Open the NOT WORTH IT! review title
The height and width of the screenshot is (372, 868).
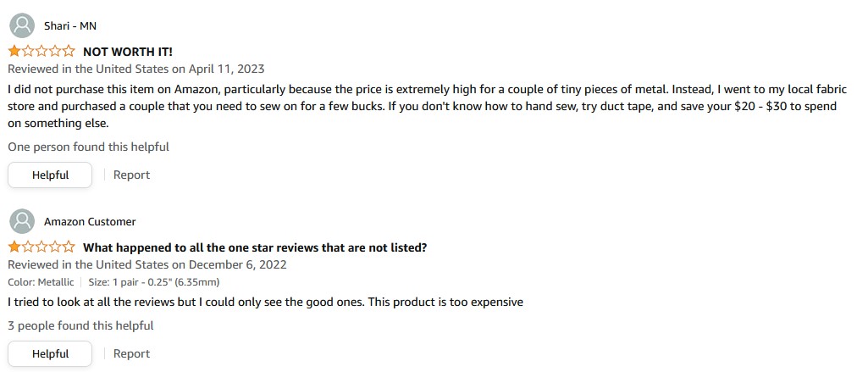click(x=128, y=52)
